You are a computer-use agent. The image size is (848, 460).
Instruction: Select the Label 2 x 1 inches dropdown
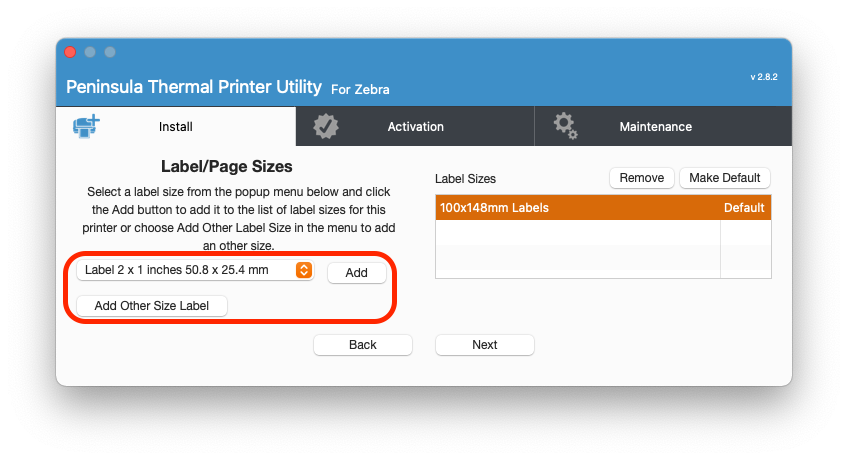pos(195,270)
